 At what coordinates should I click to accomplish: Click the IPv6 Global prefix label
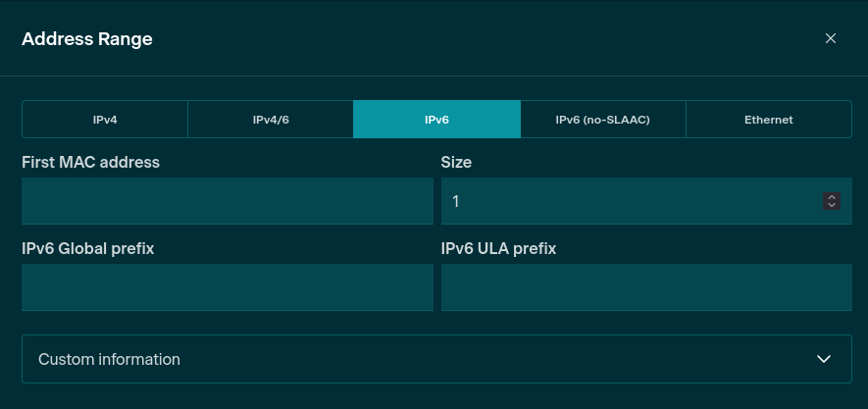click(87, 248)
